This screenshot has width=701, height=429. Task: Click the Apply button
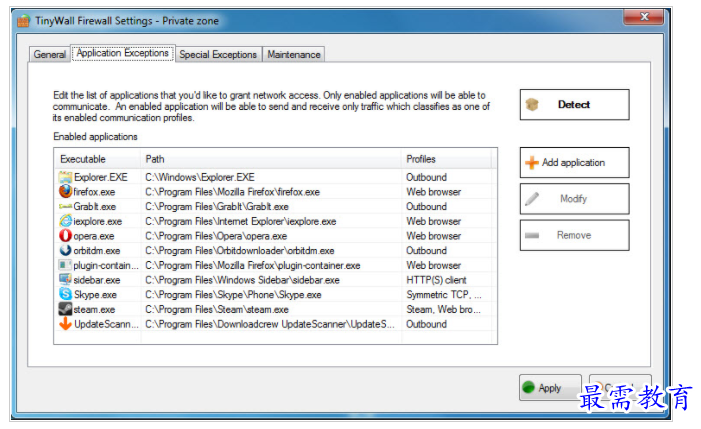pos(550,387)
